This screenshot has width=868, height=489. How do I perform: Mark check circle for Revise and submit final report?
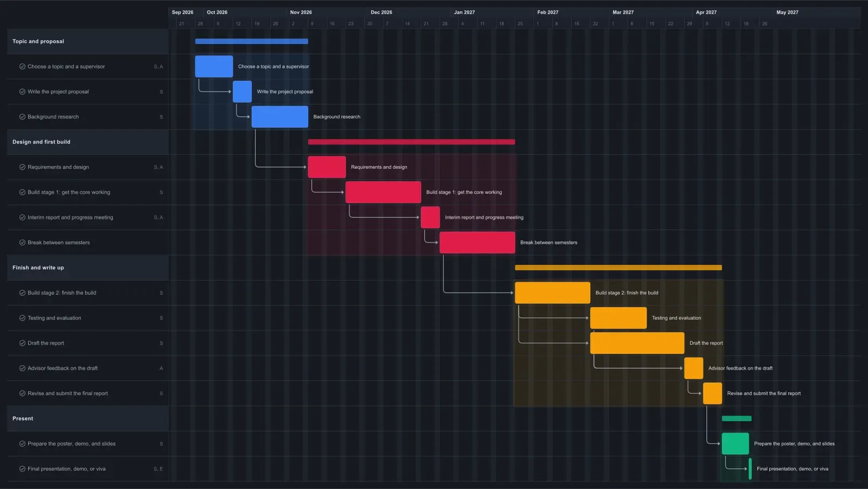click(x=22, y=393)
